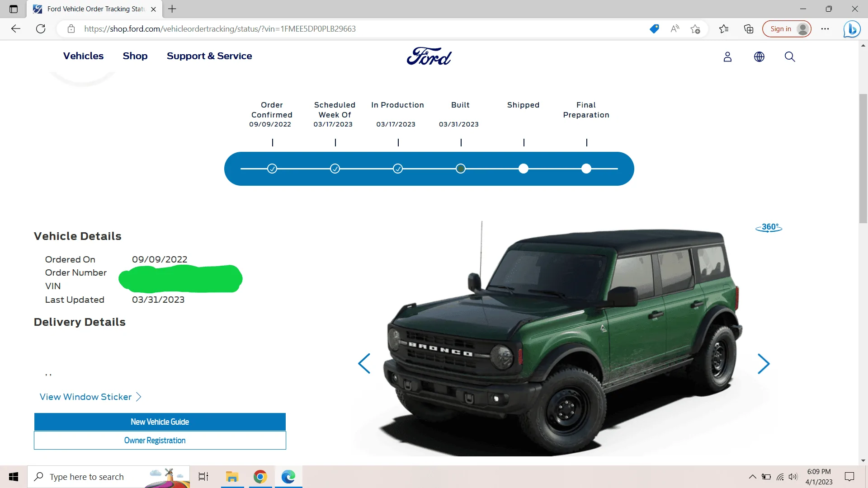Screen dimensions: 868x488
Task: Open browser Settings and more menu
Action: [x=825, y=29]
